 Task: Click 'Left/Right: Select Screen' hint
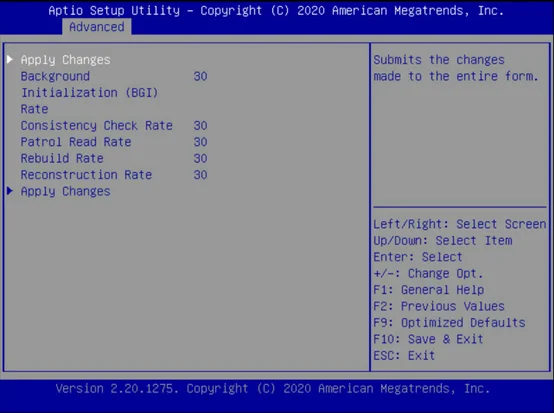(x=460, y=224)
